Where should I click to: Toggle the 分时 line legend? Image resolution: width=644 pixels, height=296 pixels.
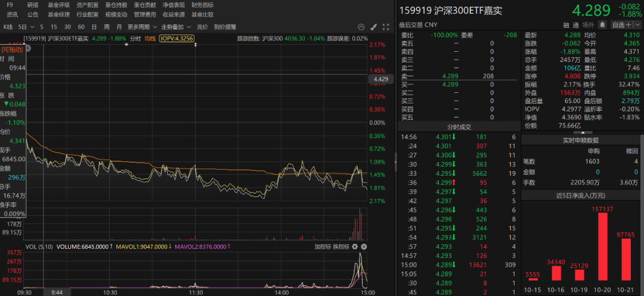pos(135,39)
